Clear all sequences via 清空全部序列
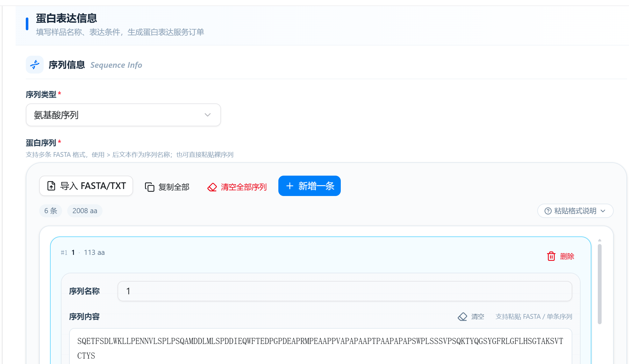 (x=237, y=187)
